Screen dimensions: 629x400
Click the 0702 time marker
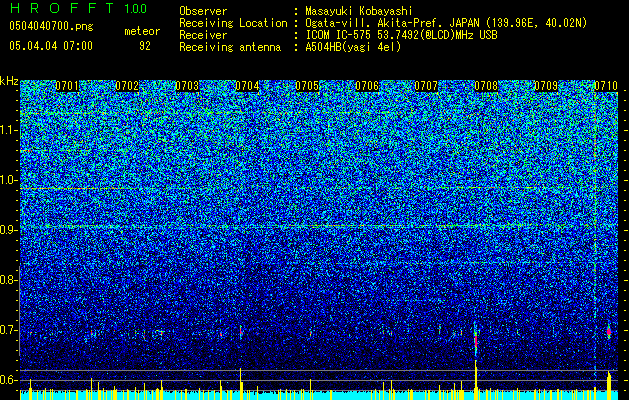(127, 86)
